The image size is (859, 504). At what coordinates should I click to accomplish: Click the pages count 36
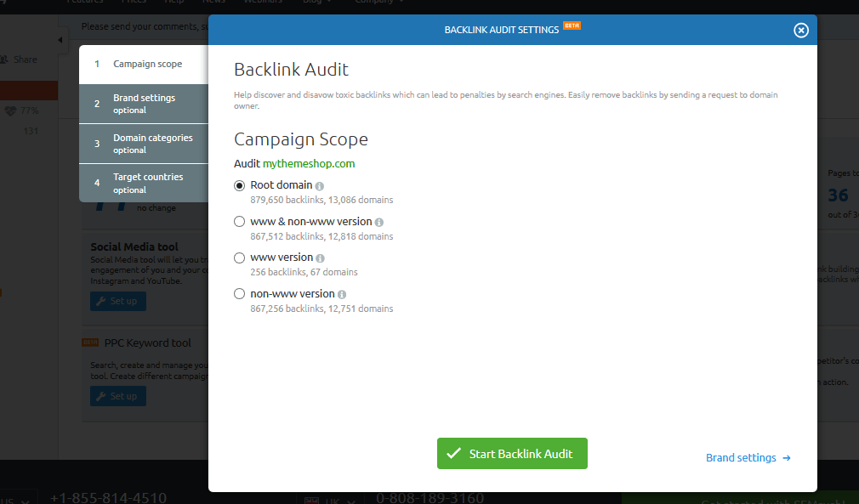[x=839, y=195]
